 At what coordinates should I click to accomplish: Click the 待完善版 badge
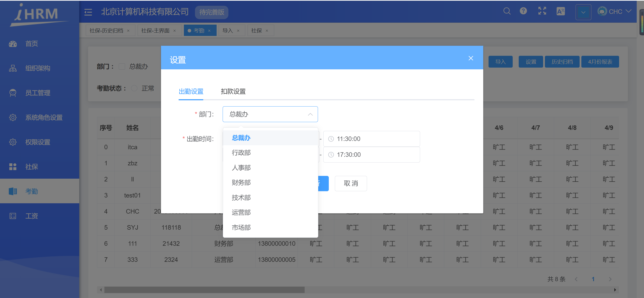click(x=212, y=12)
